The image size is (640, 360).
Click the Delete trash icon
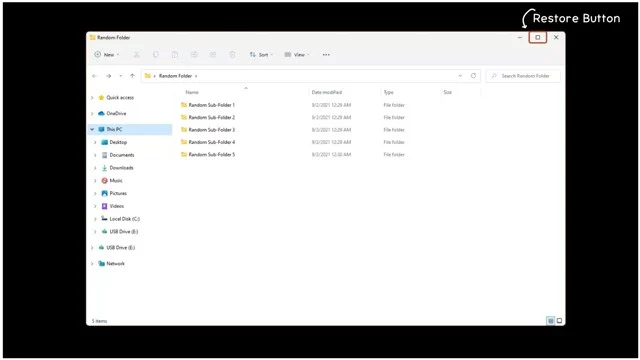coord(232,55)
